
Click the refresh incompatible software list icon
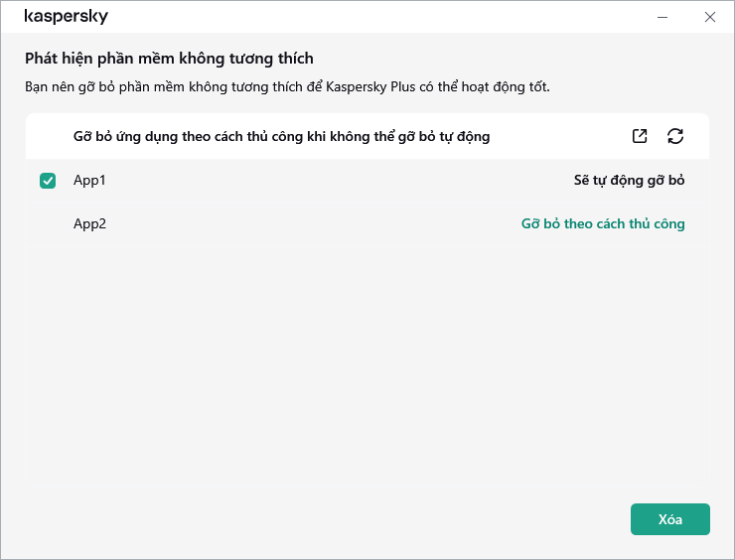[675, 136]
